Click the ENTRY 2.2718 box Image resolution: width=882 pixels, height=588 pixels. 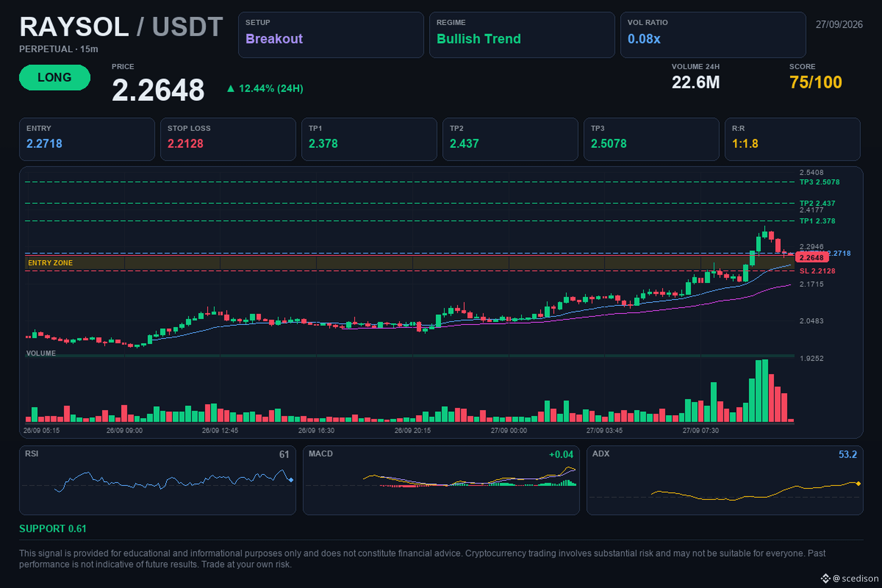click(x=87, y=139)
